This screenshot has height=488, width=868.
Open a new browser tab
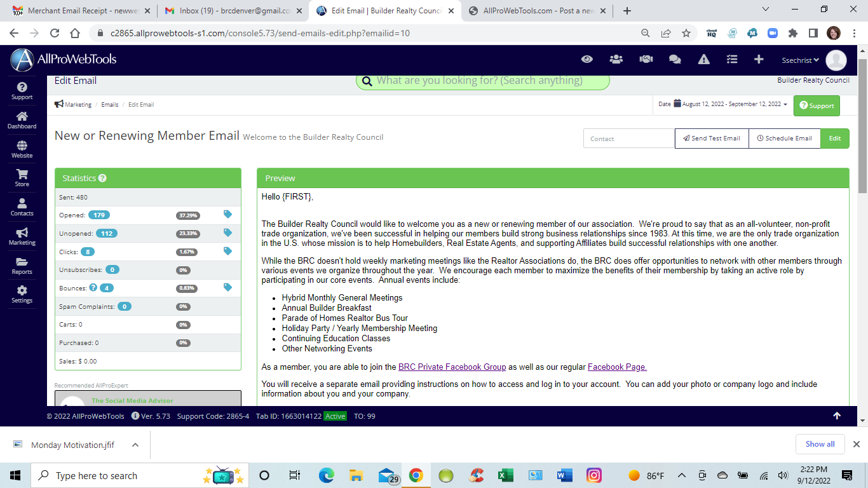[627, 11]
